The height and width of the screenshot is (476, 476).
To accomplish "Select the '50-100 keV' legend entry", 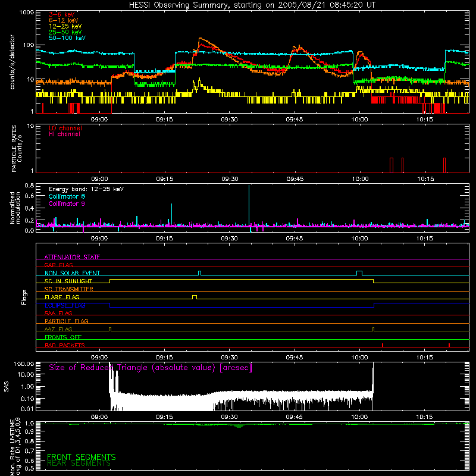I will click(67, 38).
